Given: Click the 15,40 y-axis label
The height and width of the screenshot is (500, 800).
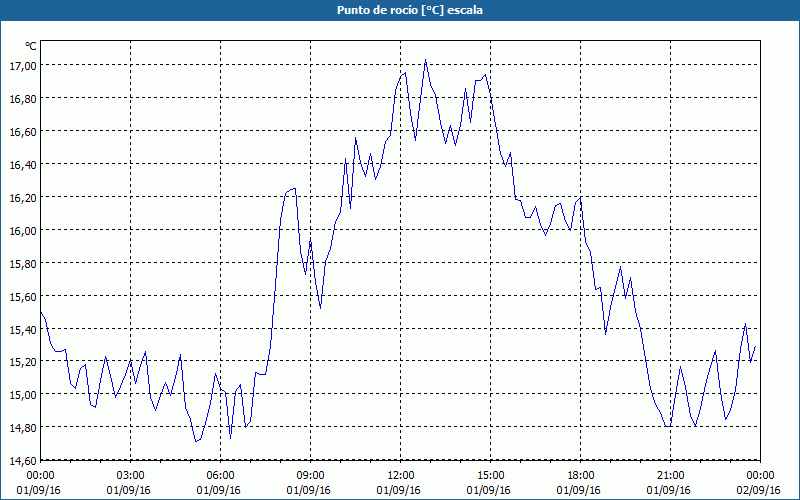Looking at the screenshot, I should [23, 330].
